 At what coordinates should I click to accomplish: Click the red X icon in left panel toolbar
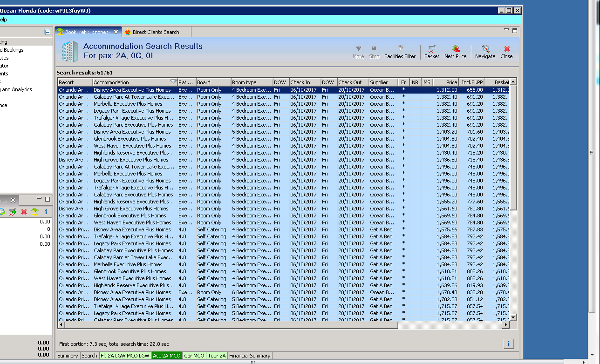click(x=24, y=212)
